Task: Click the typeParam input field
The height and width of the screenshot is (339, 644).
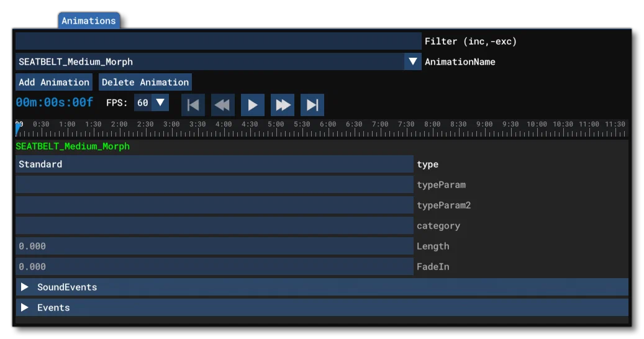Action: click(x=214, y=184)
